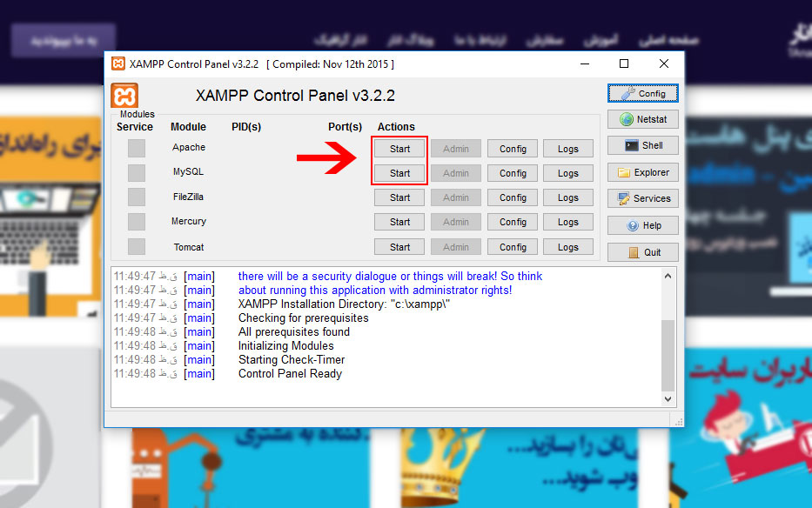Click the Mercury Admin button
The height and width of the screenshot is (508, 812).
click(x=456, y=222)
